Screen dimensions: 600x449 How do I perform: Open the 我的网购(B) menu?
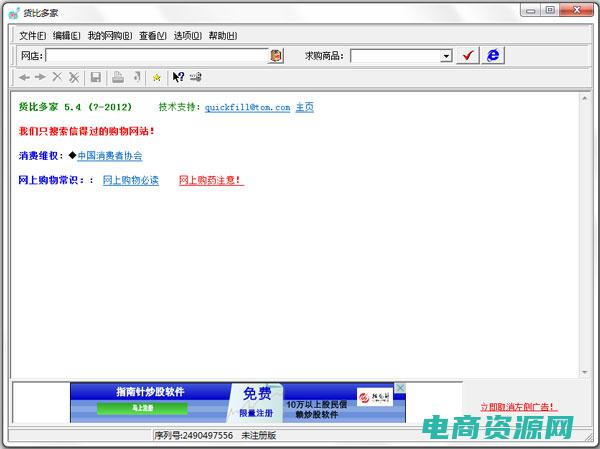tap(110, 36)
